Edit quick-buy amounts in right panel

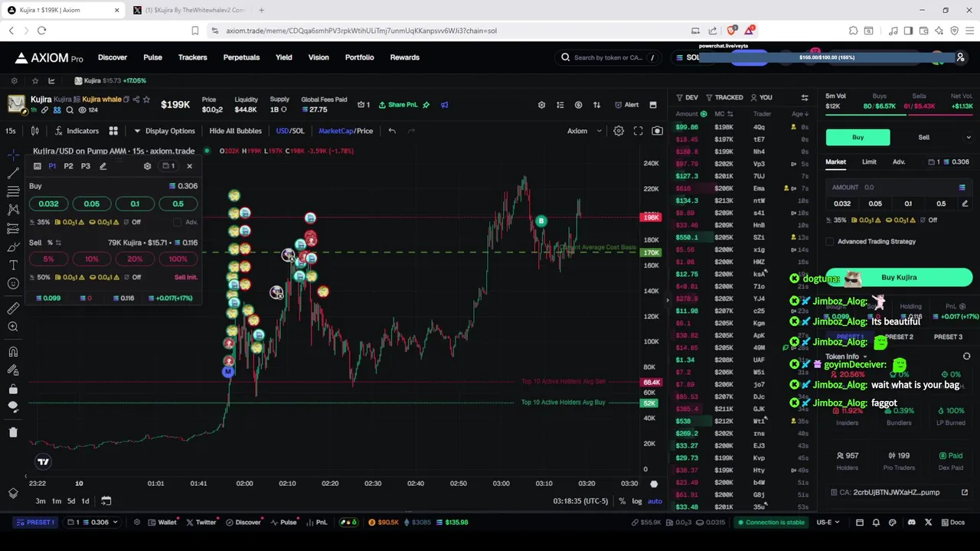pyautogui.click(x=965, y=204)
